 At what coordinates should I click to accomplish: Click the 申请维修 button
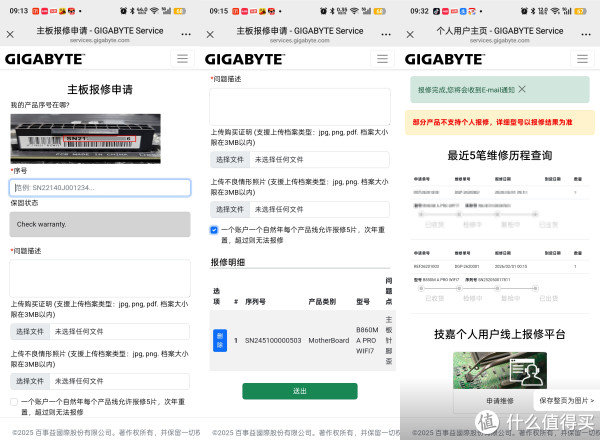(x=500, y=401)
